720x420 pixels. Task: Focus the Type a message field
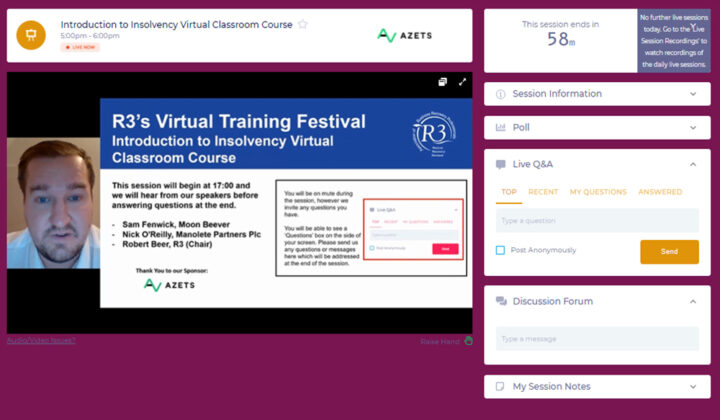[x=597, y=339]
